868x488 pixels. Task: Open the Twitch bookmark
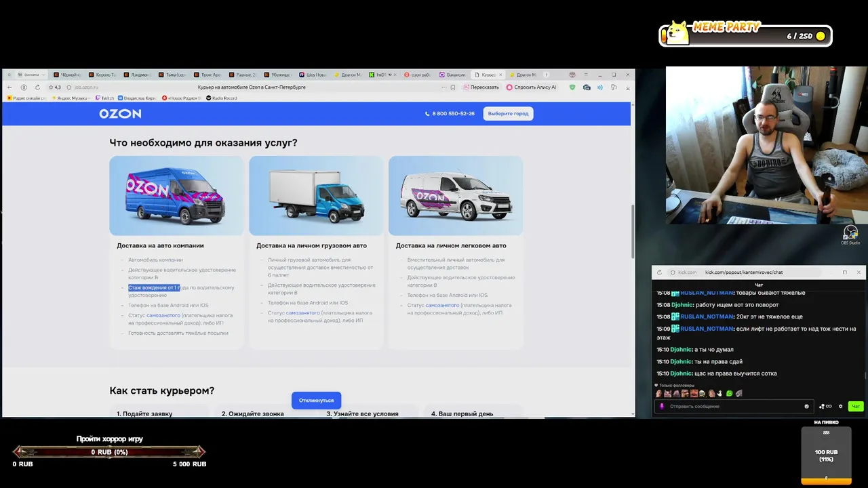pyautogui.click(x=104, y=98)
